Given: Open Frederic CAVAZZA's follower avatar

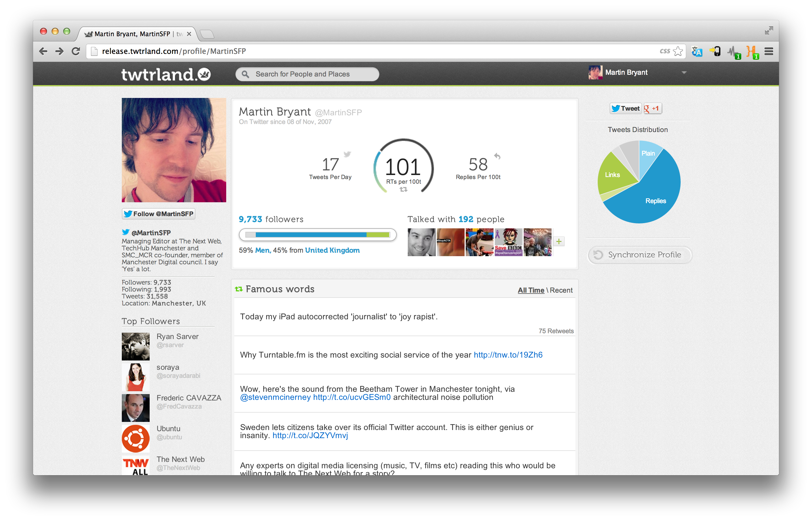Looking at the screenshot, I should point(135,408).
